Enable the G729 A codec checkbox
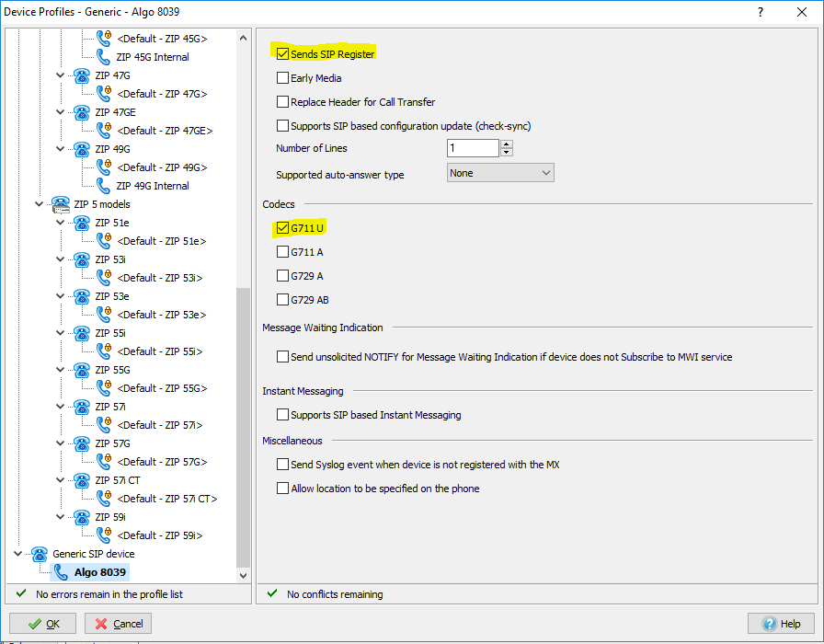Screen dimensions: 824x644 click(282, 275)
